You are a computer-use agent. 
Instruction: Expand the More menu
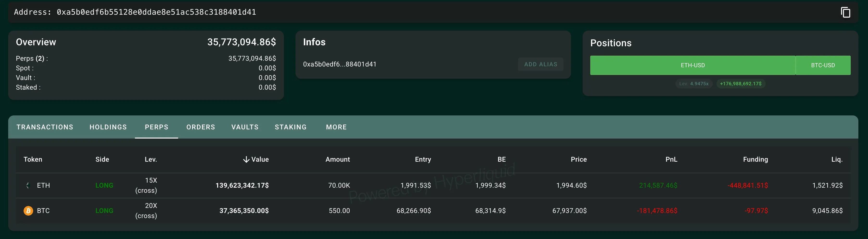click(336, 127)
